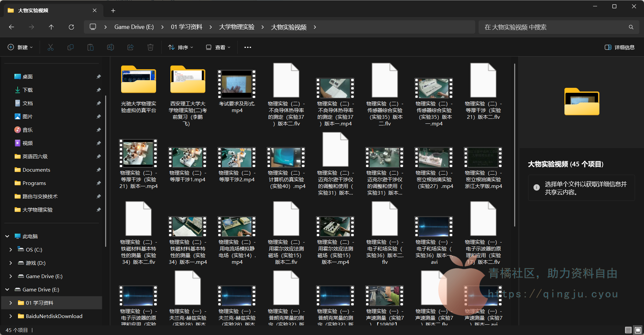This screenshot has height=335, width=644.
Task: Unpin 桌面 from quick access
Action: [99, 77]
